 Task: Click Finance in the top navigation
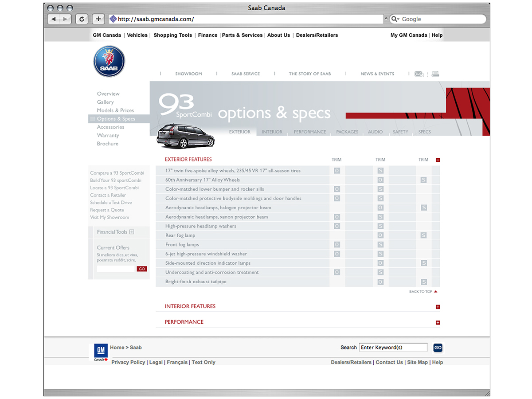coord(208,35)
